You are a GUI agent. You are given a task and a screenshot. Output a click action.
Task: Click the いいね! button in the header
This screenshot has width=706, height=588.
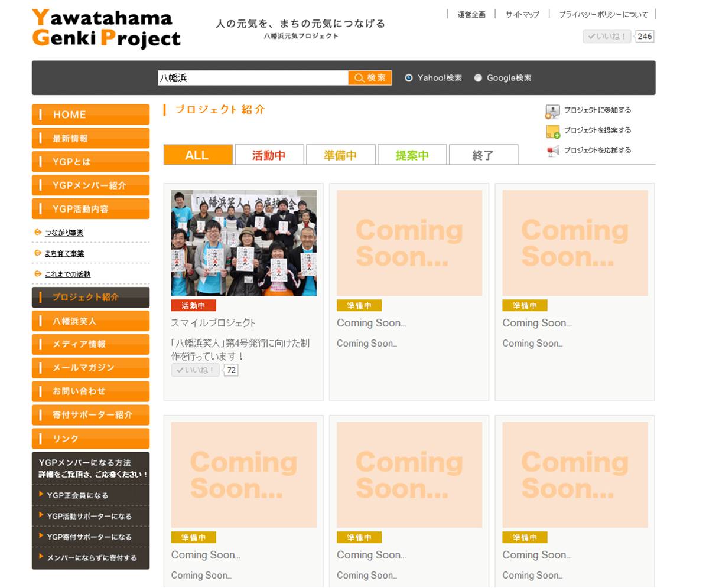click(607, 37)
